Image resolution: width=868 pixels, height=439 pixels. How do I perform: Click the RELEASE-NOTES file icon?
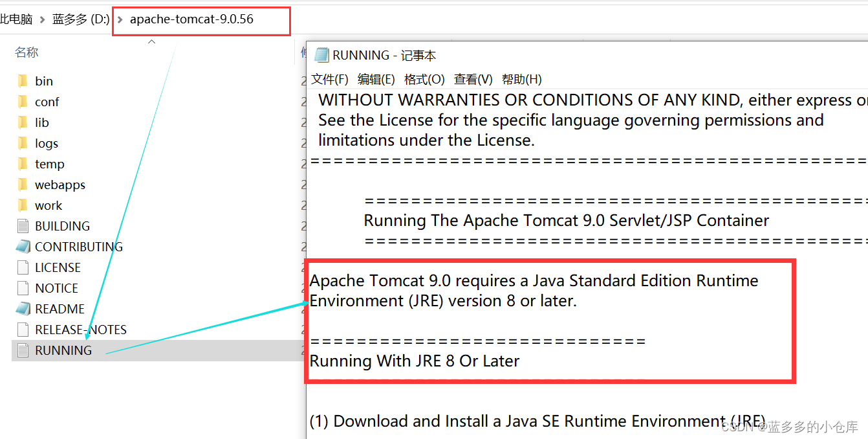point(23,330)
